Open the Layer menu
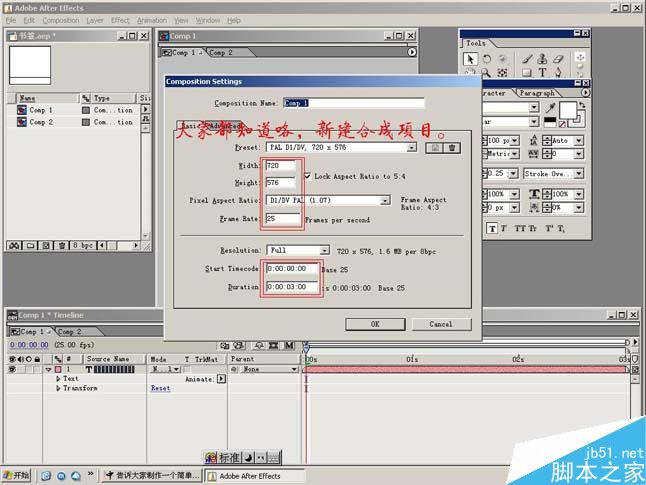Image resolution: width=646 pixels, height=485 pixels. [95, 20]
